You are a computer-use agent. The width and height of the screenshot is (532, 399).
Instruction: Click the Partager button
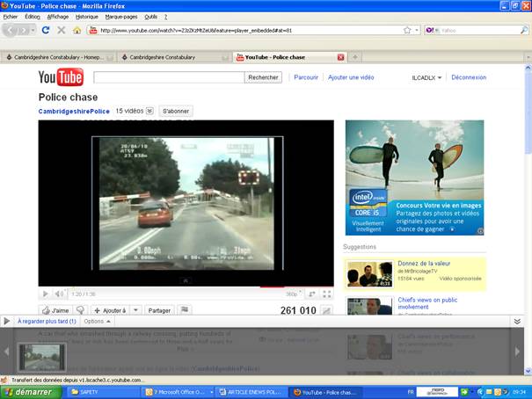pos(159,310)
